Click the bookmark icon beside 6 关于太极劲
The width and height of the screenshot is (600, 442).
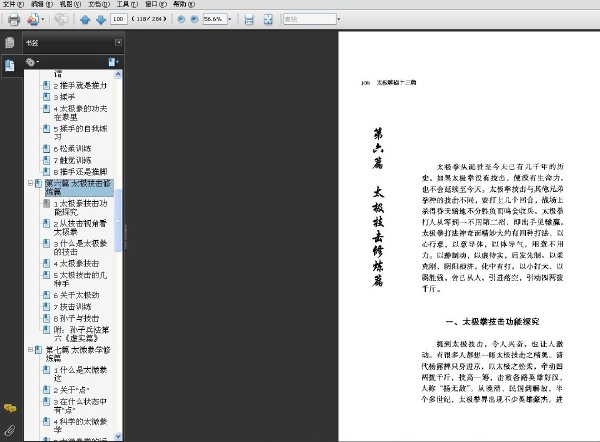[x=46, y=295]
